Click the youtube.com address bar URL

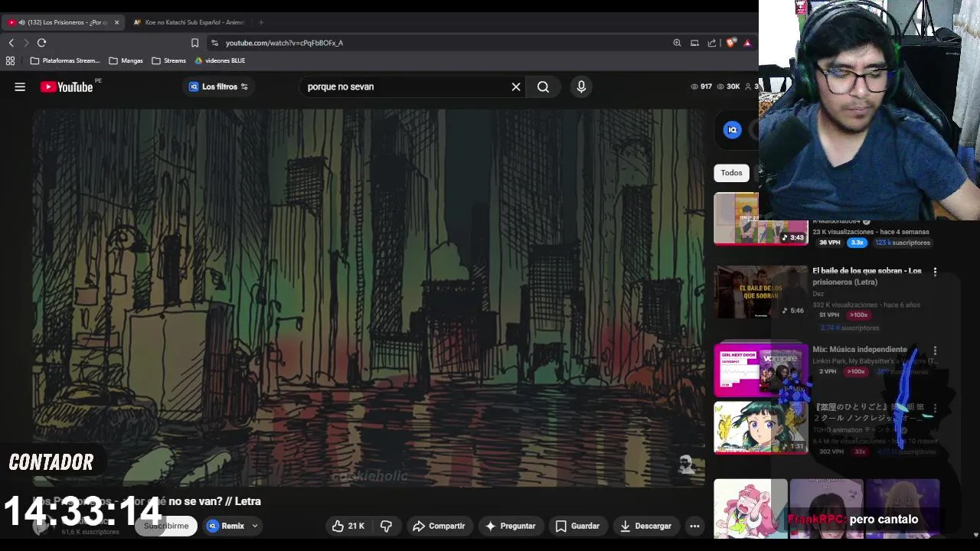(284, 43)
